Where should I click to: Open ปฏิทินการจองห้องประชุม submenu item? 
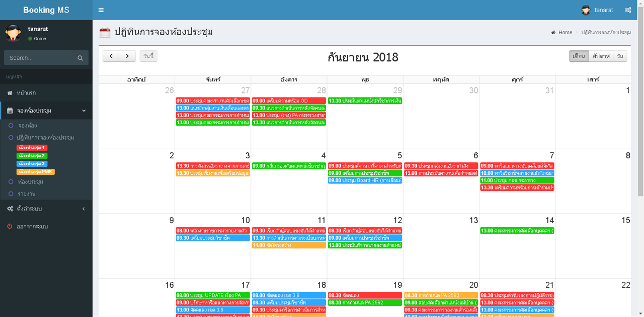pos(46,137)
